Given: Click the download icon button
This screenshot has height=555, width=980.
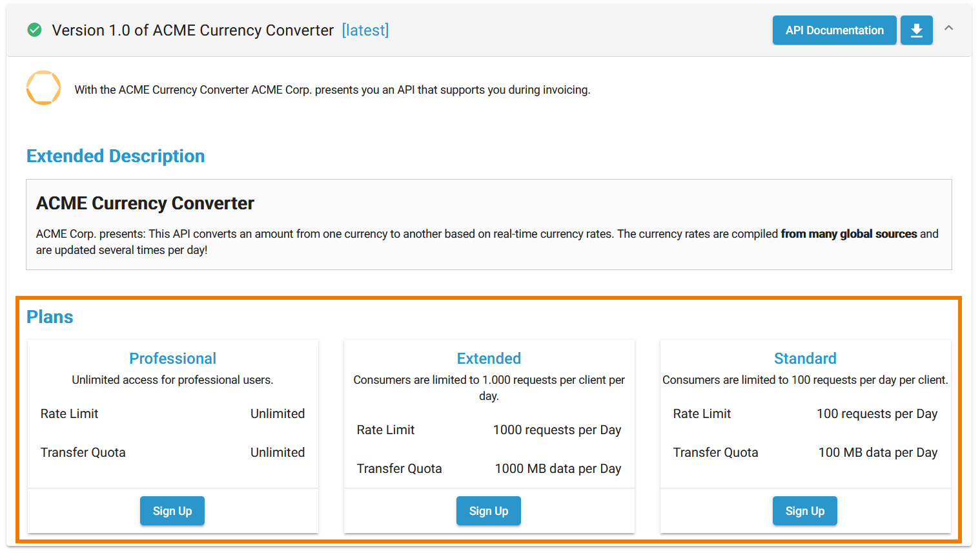Looking at the screenshot, I should (916, 30).
